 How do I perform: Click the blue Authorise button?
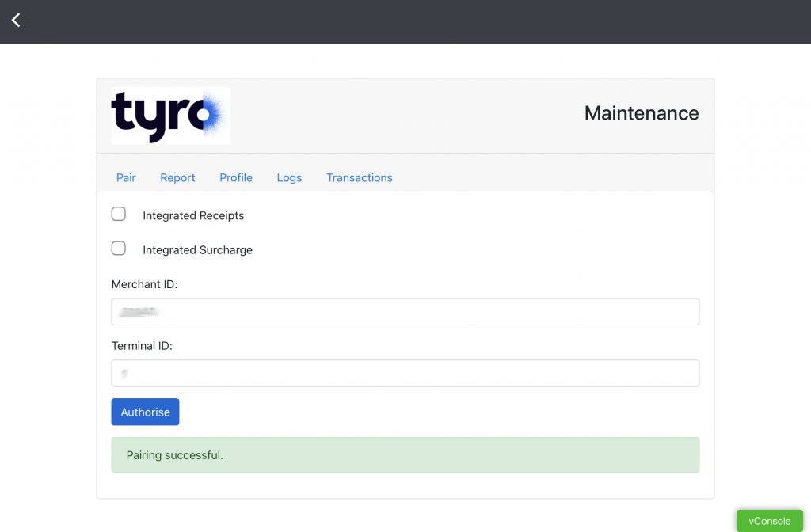pyautogui.click(x=146, y=412)
